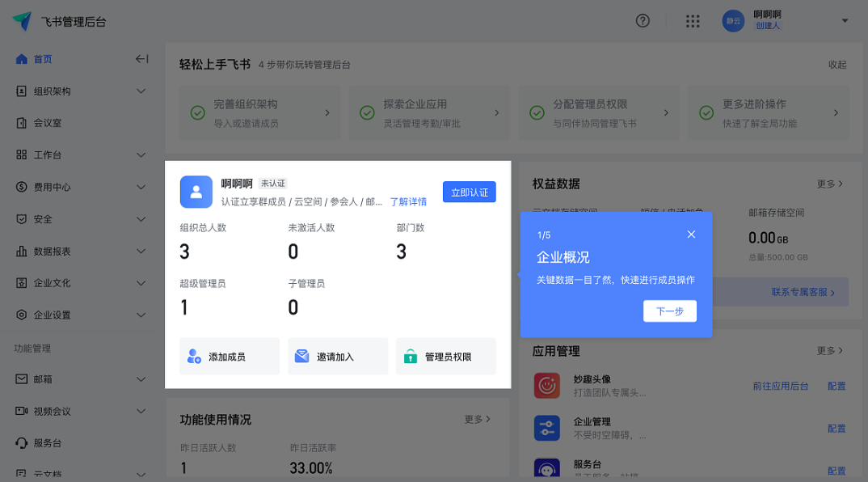The width and height of the screenshot is (868, 482).
Task: Expand the 企业文化 chevron
Action: 141,283
